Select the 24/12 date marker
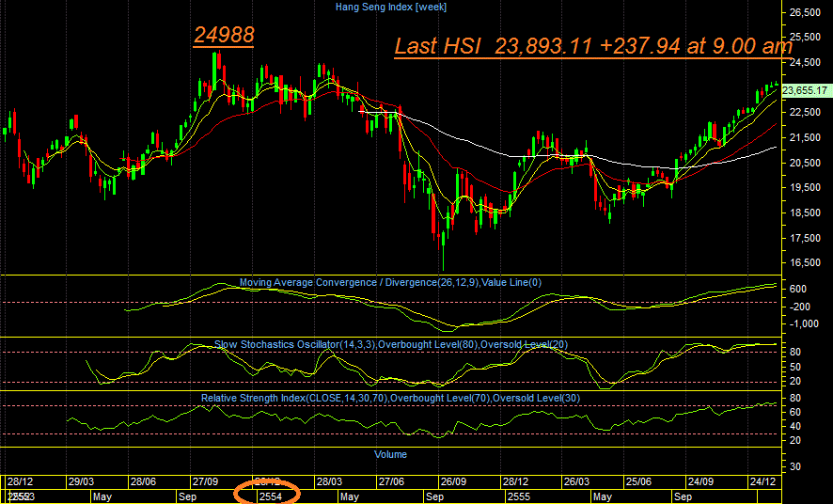833x504 pixels. 762,481
